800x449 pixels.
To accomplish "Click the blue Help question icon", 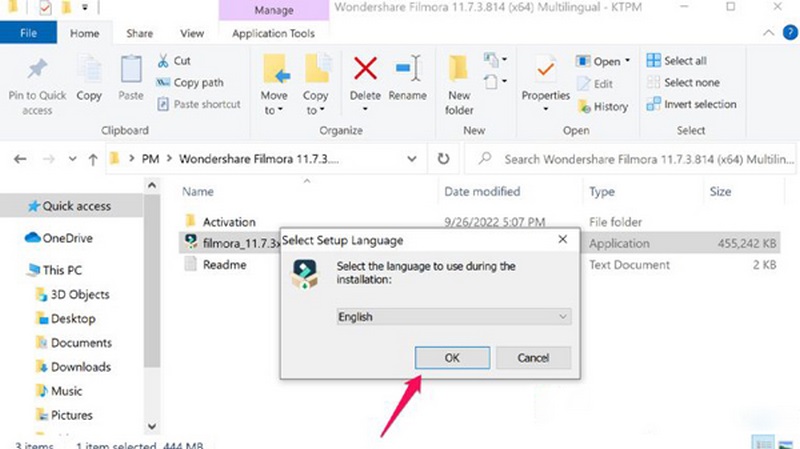I will 790,33.
